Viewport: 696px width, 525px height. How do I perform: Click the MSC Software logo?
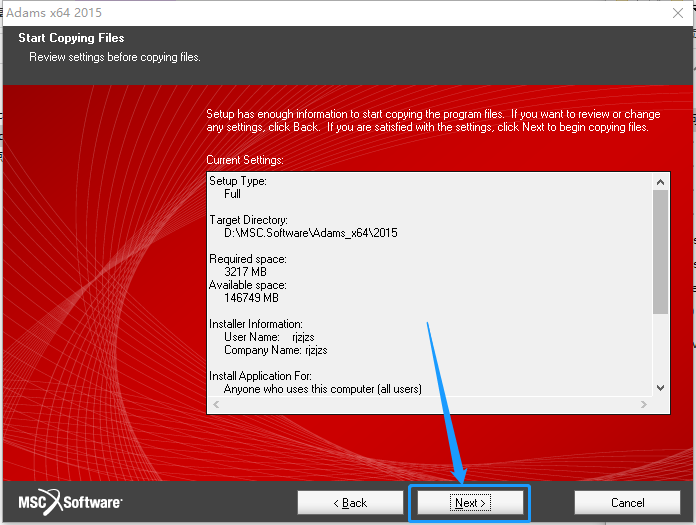(70, 502)
